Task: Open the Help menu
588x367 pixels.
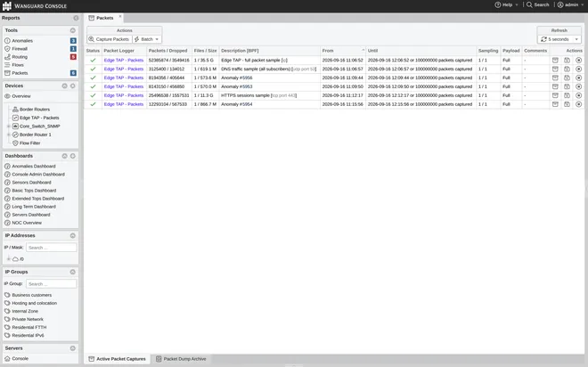Action: (x=506, y=4)
